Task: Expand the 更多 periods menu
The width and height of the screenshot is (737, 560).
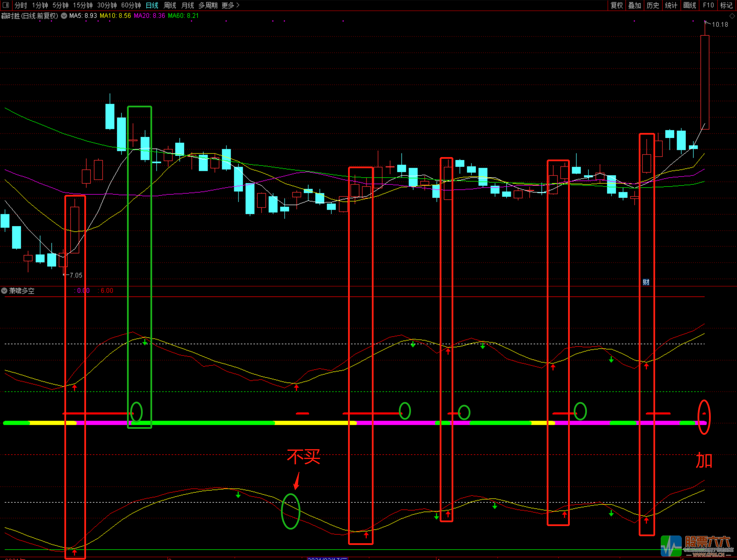Action: pyautogui.click(x=230, y=5)
